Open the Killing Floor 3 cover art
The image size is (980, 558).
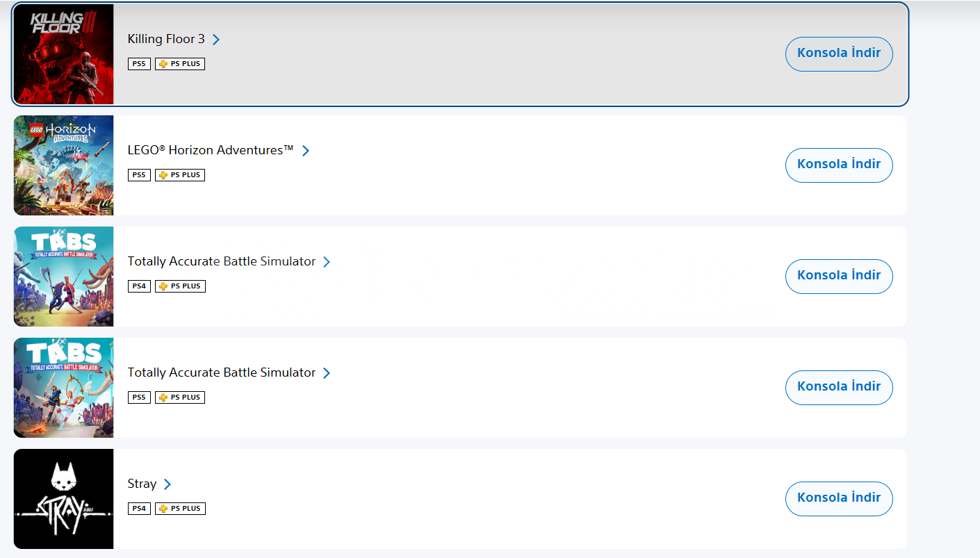(x=63, y=54)
